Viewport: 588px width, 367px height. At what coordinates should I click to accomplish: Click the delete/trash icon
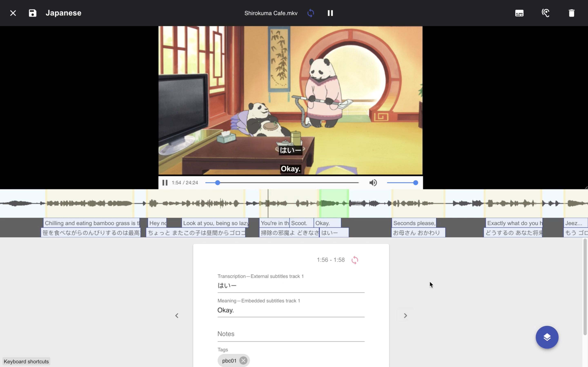click(x=571, y=13)
